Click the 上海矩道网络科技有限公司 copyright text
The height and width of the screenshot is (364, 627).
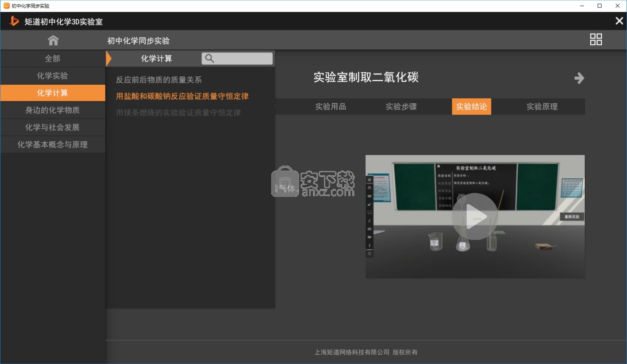point(366,352)
